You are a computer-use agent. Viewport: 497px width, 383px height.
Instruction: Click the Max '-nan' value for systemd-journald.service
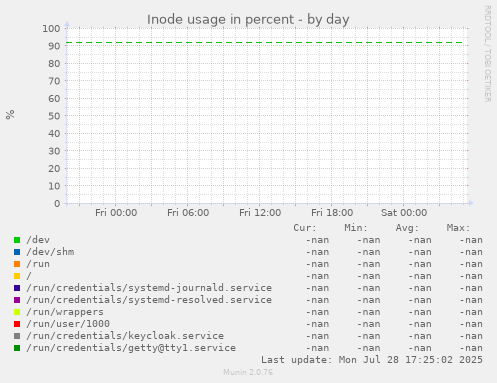471,288
